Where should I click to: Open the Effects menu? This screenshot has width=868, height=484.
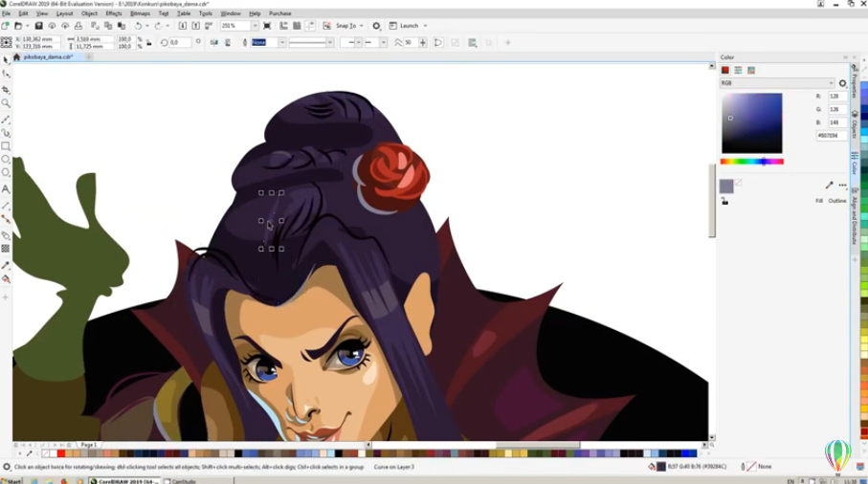coord(114,13)
